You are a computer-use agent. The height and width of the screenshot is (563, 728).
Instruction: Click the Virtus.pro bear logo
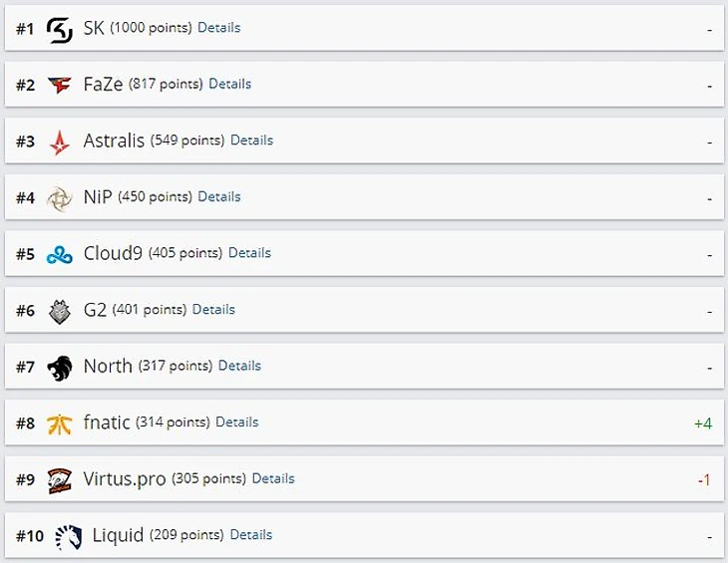tap(60, 481)
